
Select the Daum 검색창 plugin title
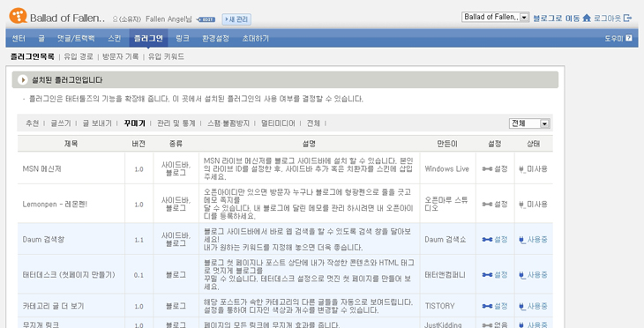pyautogui.click(x=43, y=239)
